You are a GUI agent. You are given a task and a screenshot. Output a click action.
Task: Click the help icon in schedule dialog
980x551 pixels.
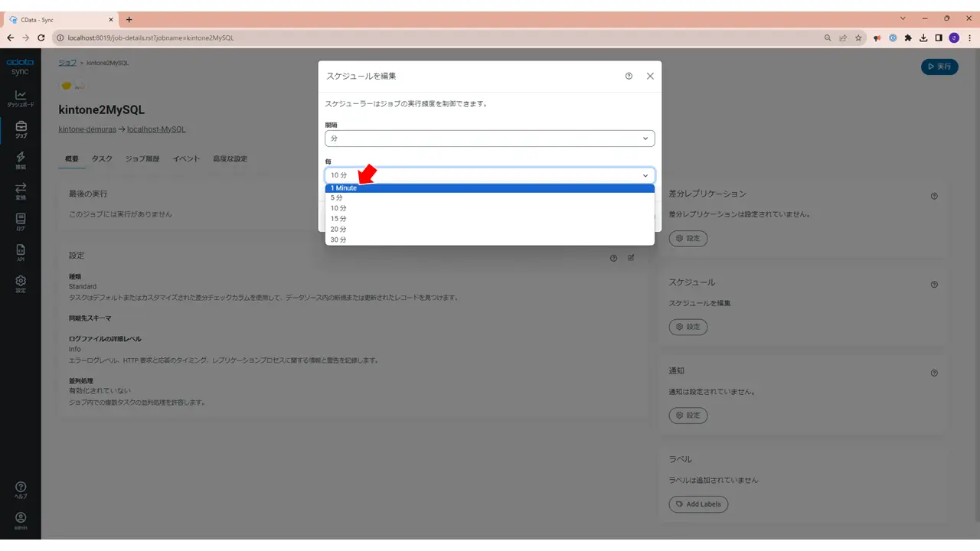(629, 77)
